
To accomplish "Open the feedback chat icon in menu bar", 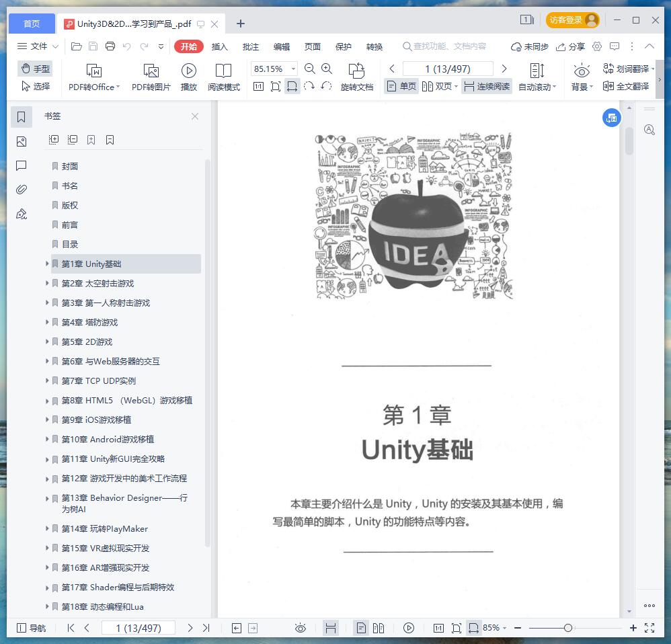I will click(615, 46).
